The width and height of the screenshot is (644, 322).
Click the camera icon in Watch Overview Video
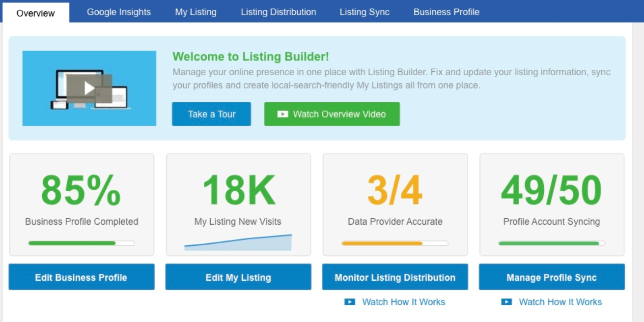[282, 114]
